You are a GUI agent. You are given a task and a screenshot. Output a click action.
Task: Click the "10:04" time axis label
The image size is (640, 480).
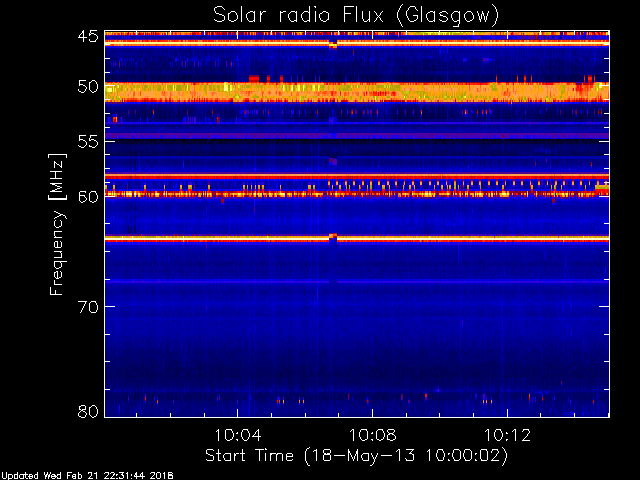point(238,435)
